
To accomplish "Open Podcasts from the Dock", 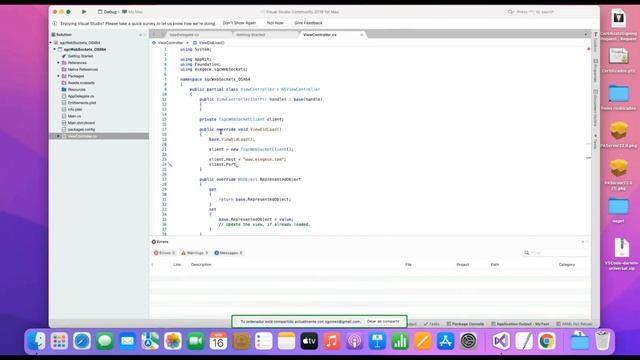I will (x=355, y=341).
